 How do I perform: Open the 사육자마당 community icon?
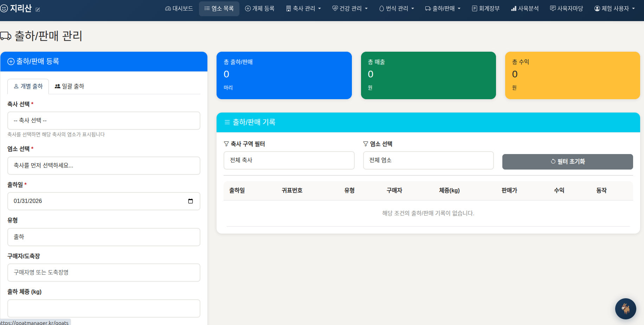553,8
